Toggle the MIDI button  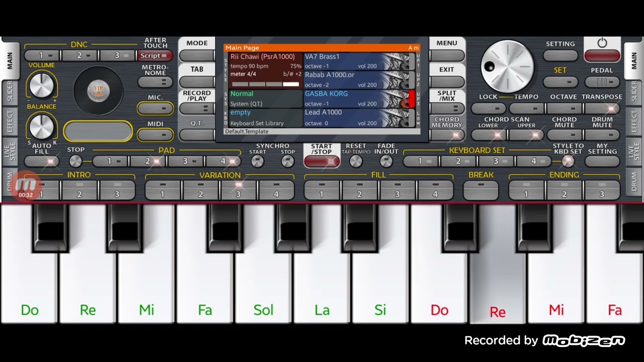pos(155,134)
